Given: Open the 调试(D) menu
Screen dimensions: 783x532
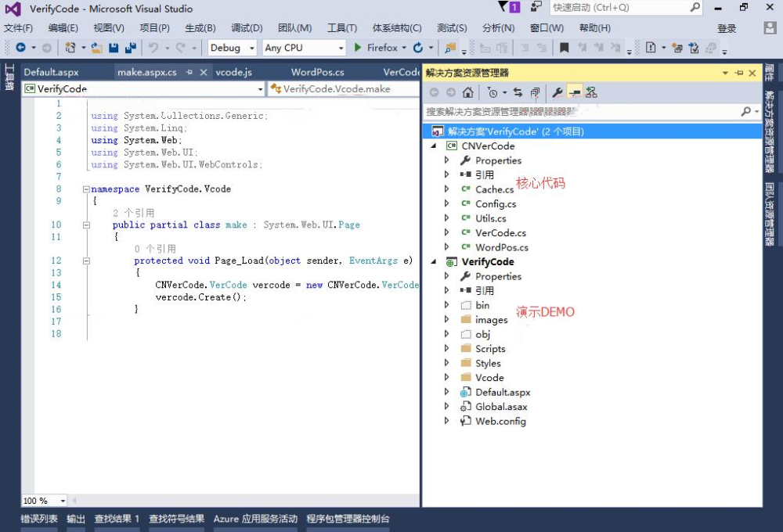Looking at the screenshot, I should click(x=247, y=28).
